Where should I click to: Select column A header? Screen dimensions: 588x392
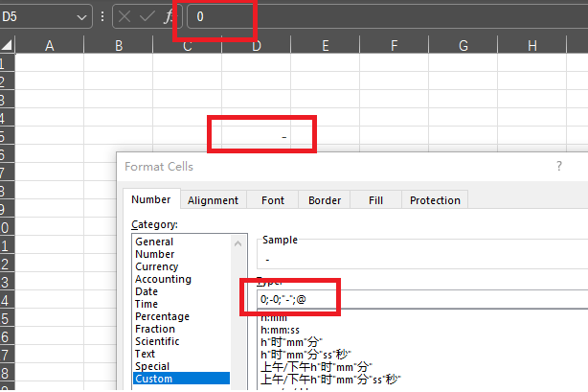pyautogui.click(x=50, y=45)
